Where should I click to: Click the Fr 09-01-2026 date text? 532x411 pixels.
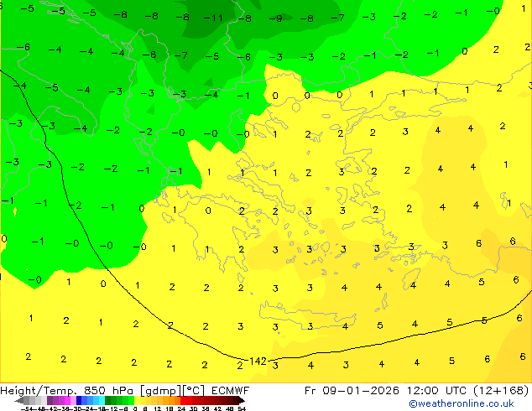click(x=352, y=391)
